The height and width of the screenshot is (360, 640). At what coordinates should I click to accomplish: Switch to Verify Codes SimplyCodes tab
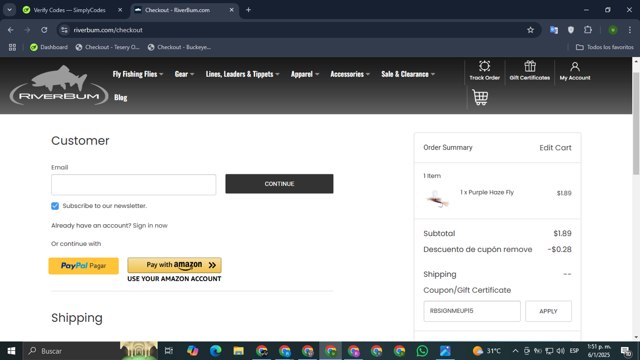[x=69, y=10]
